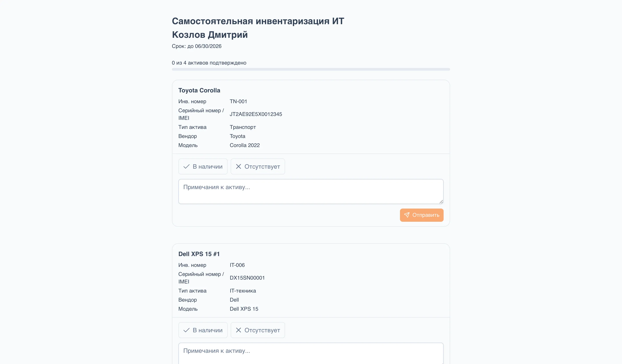This screenshot has height=364, width=622.
Task: Click the Toyota Corolla card title
Action: click(x=199, y=90)
